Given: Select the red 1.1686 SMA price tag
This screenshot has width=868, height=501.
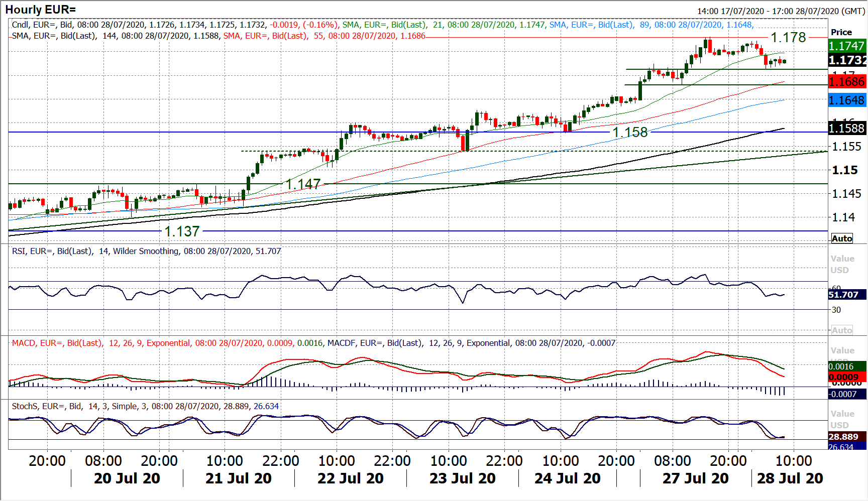Looking at the screenshot, I should (847, 82).
